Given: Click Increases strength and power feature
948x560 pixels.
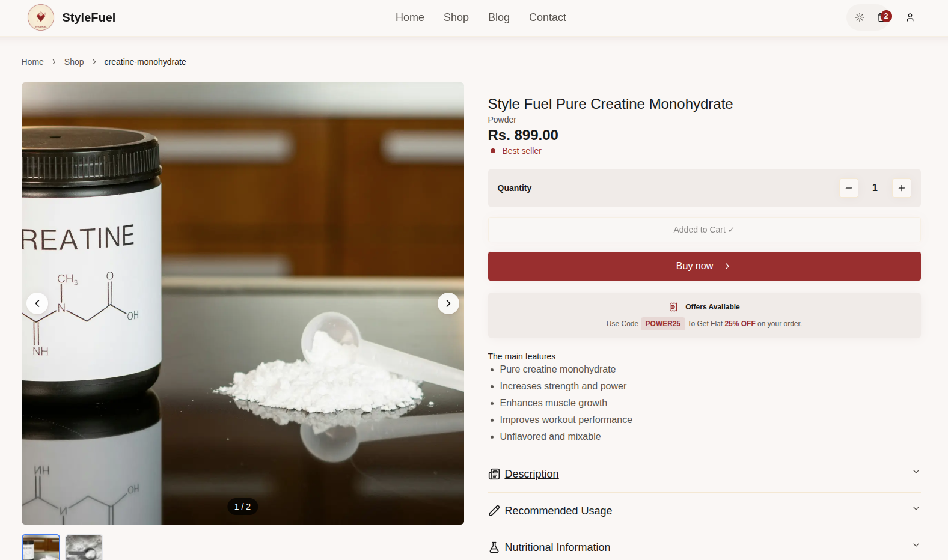Looking at the screenshot, I should tap(563, 386).
